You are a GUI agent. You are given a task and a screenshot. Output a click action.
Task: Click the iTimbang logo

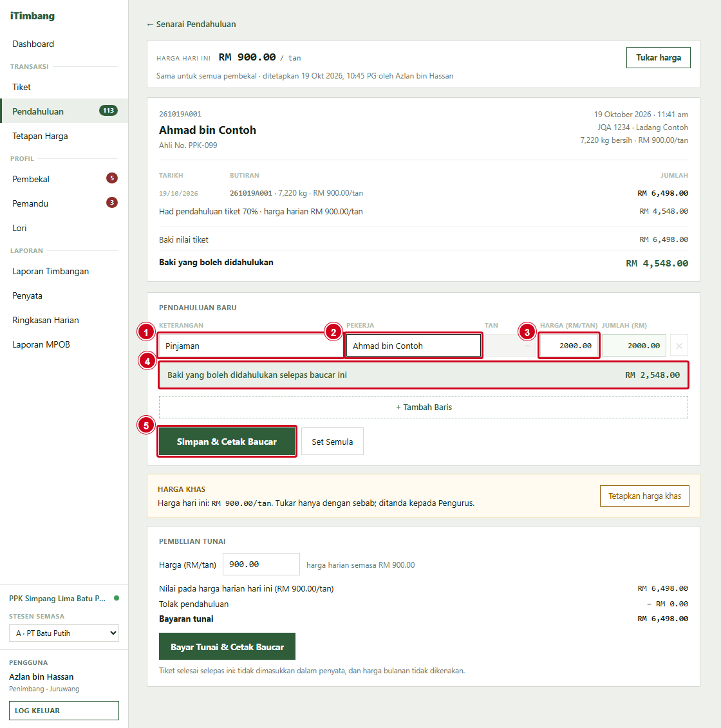(x=32, y=16)
